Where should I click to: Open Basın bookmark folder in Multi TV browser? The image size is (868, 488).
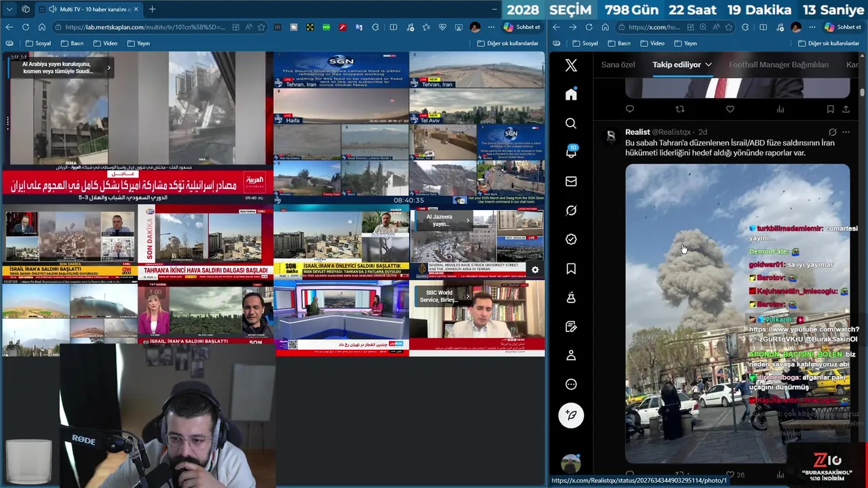tap(72, 43)
